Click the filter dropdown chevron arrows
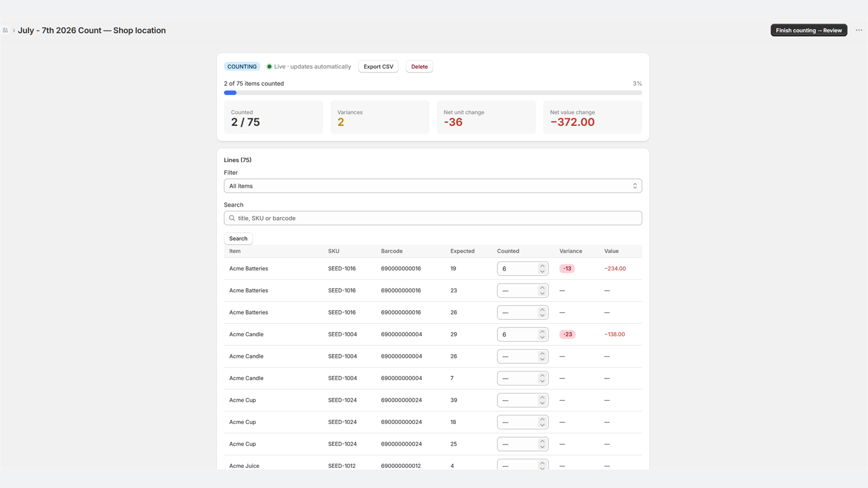 point(635,186)
